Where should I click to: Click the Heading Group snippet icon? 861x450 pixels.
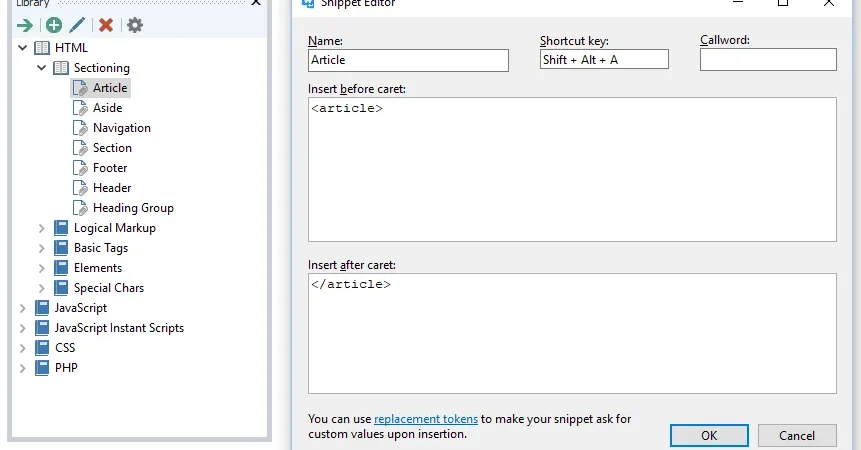[81, 208]
